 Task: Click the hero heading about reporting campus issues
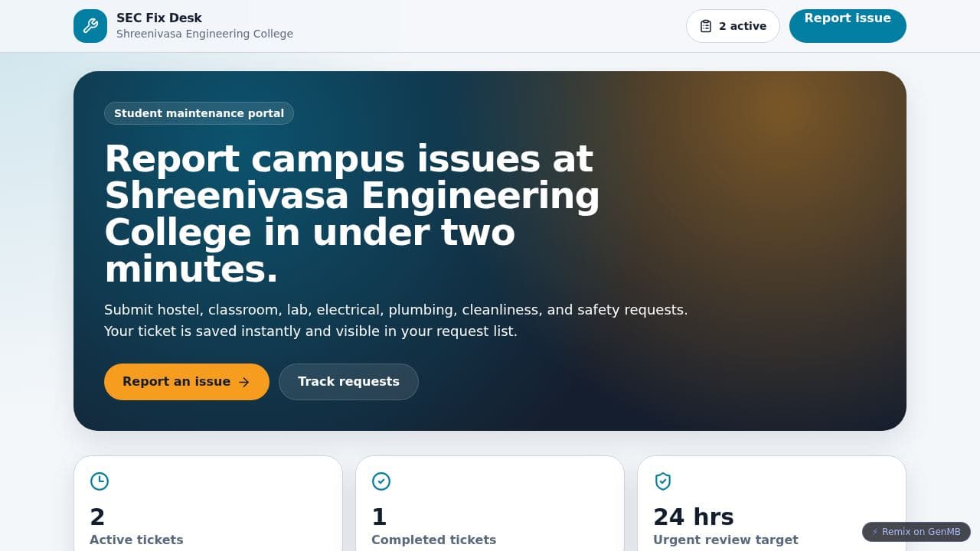352,214
